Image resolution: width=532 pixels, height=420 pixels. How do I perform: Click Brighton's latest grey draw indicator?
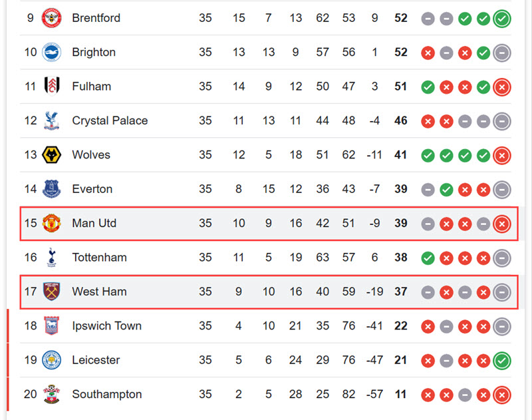coord(502,53)
